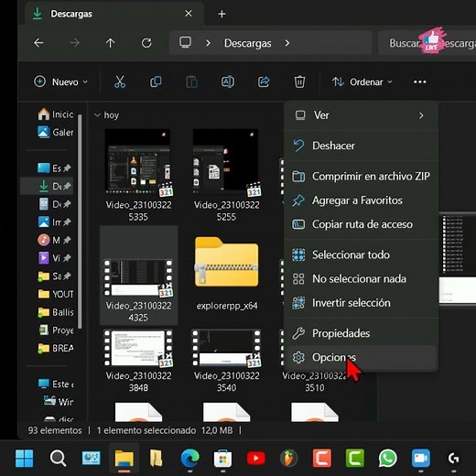Image resolution: width=476 pixels, height=476 pixels.
Task: Choose Seleccionar todo
Action: pyautogui.click(x=362, y=254)
